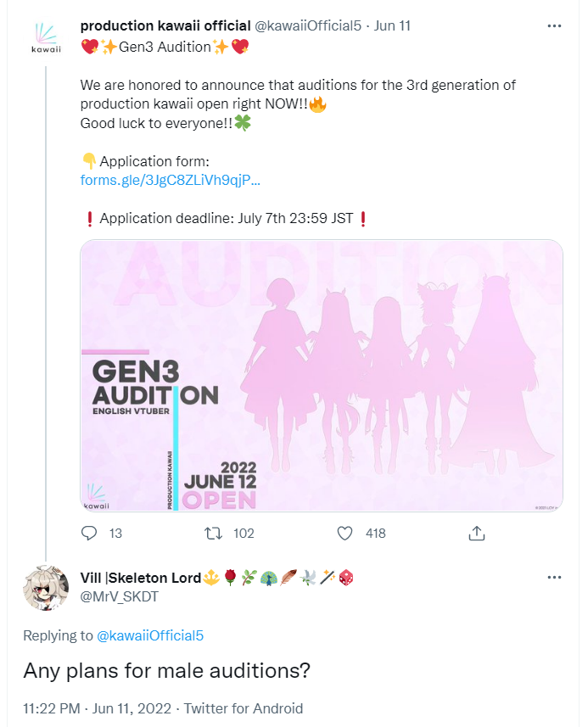Open more options on kawaii tweet
Viewport: 588px width, 727px height.
pyautogui.click(x=554, y=25)
